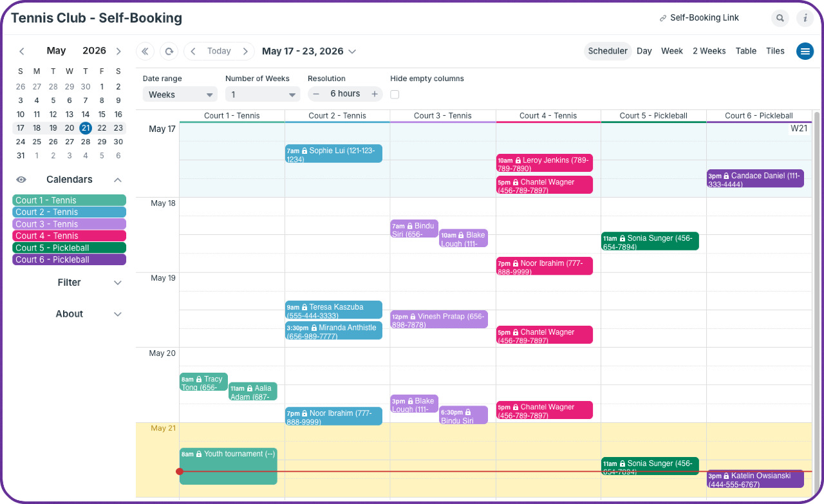
Task: Open Tracy Tong 8am booking
Action: [x=203, y=382]
